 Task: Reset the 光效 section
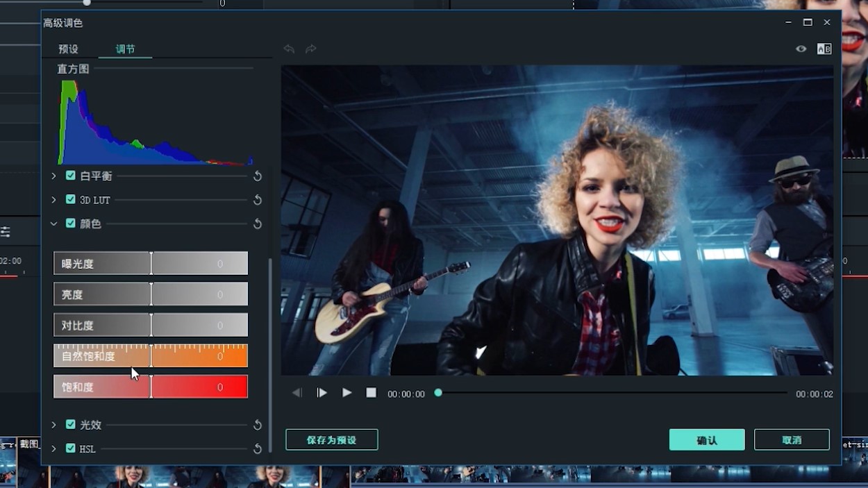pos(258,425)
